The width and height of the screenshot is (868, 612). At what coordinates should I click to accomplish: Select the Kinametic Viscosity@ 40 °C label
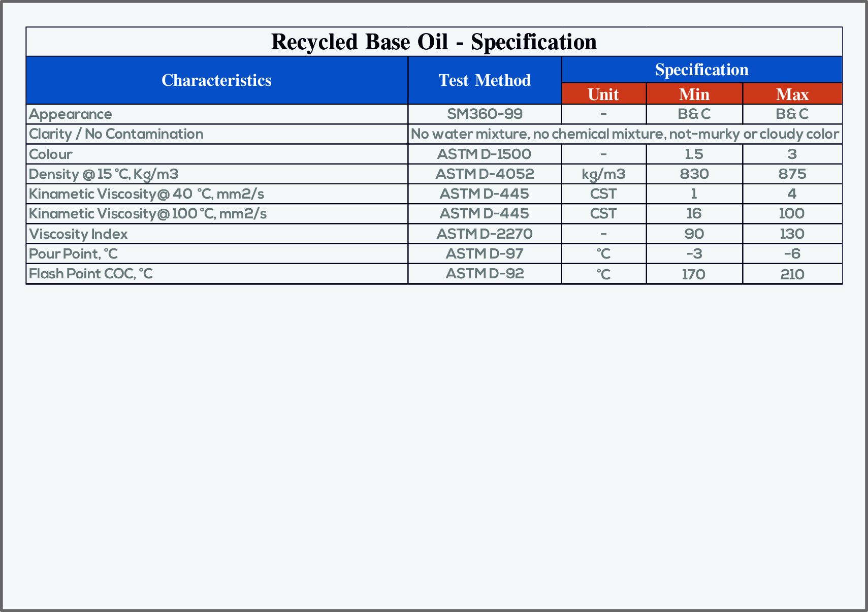tap(146, 194)
